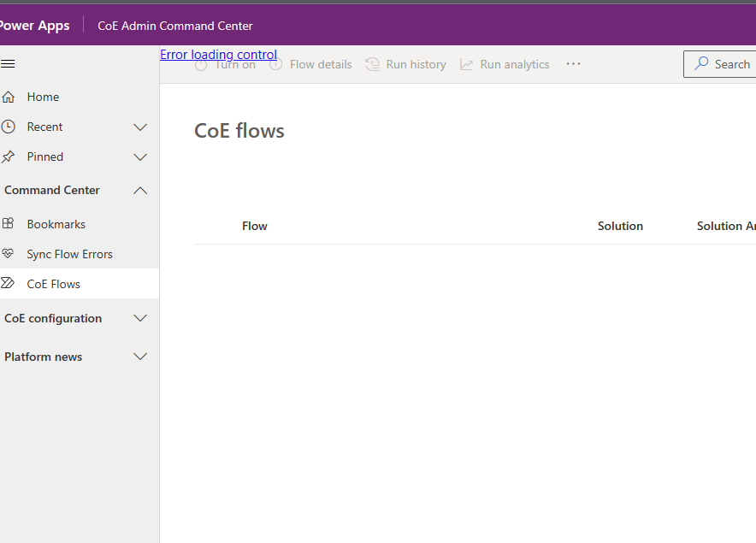Expand the Platform news section
The image size is (756, 543).
pyautogui.click(x=139, y=357)
